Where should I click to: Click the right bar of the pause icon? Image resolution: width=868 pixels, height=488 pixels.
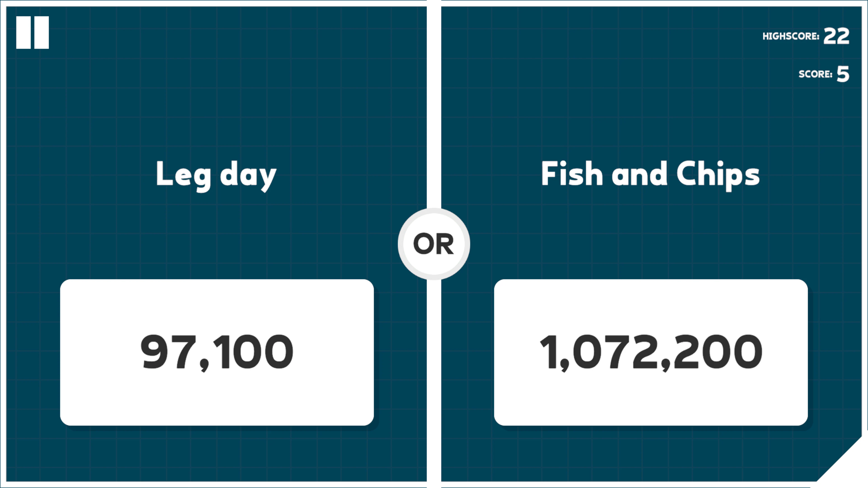(x=41, y=32)
